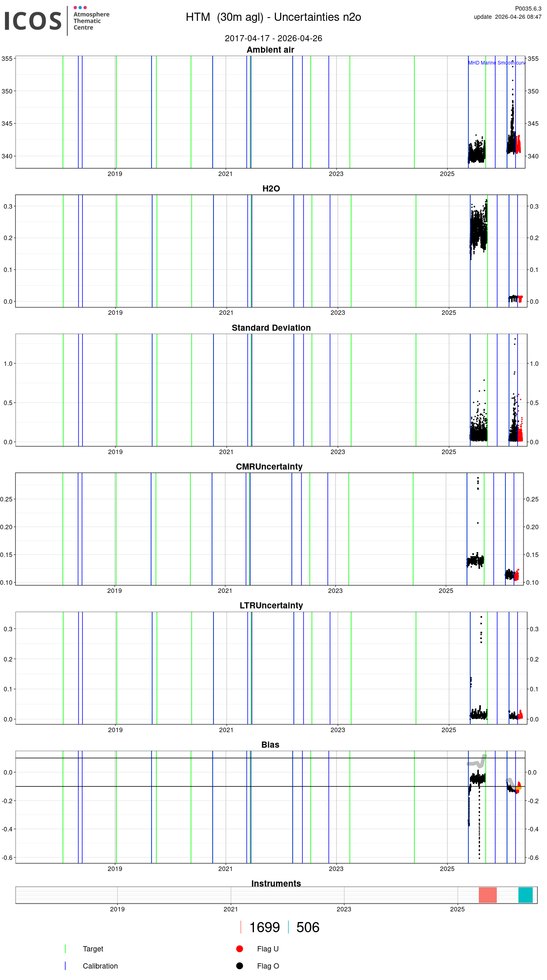
Task: Click the date range 2017-04-17 - 2026-04-26
Action: pos(273,38)
